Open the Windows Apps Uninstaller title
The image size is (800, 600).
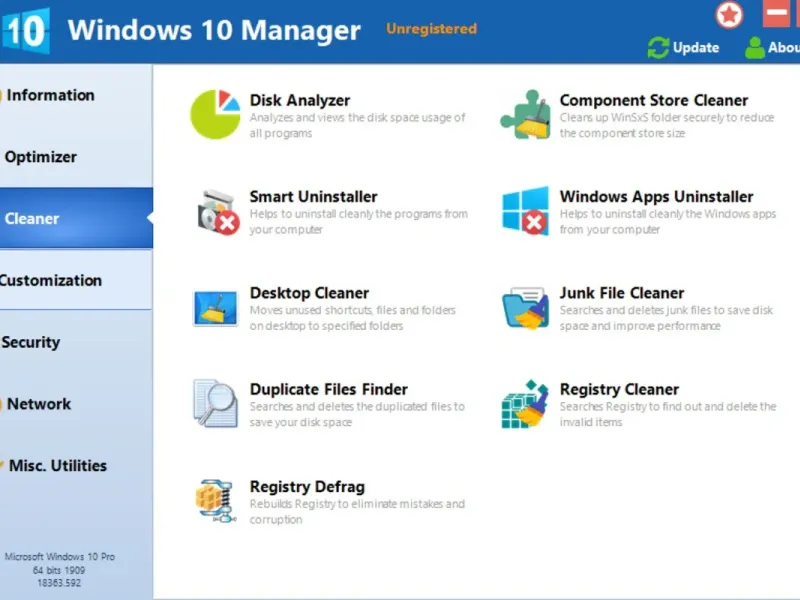tap(656, 197)
